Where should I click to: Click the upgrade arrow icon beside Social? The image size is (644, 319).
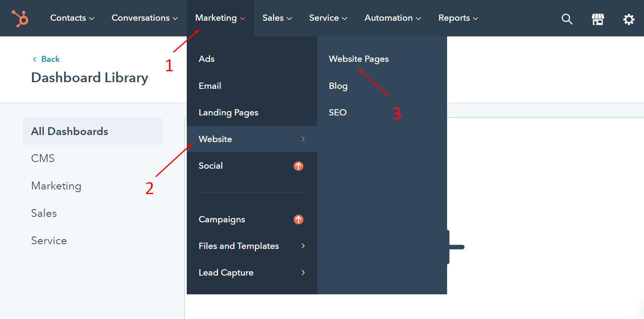298,166
